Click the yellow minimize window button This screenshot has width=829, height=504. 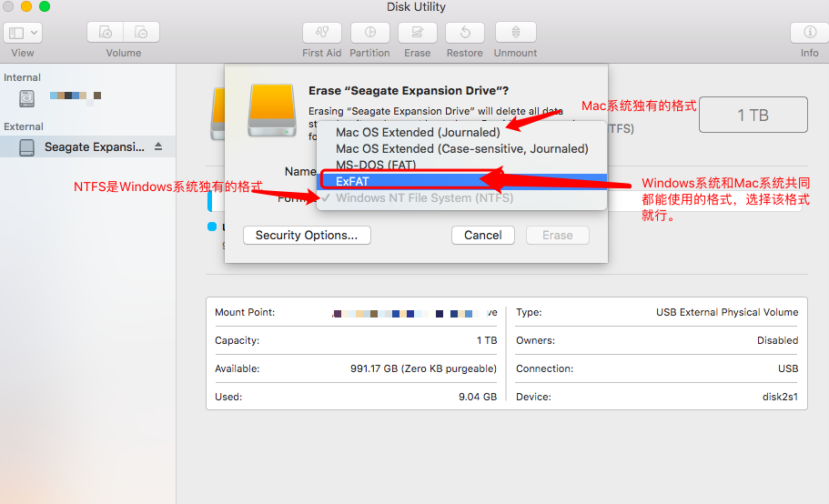[x=25, y=6]
